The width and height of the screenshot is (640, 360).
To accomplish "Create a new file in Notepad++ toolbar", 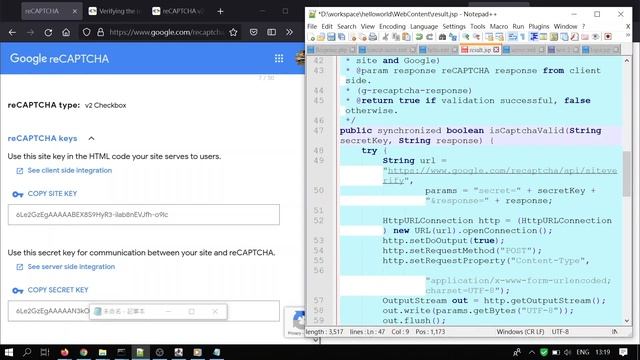I will (312, 37).
